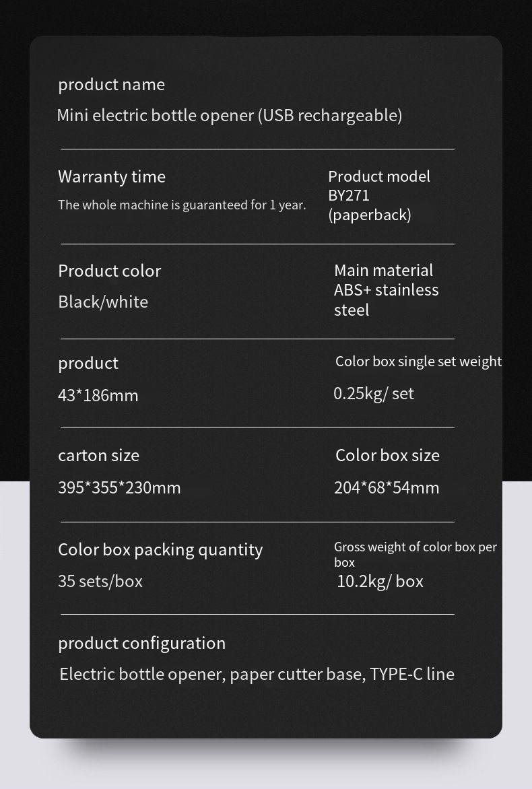The height and width of the screenshot is (789, 532).
Task: Click the "product configuration" heading
Action: coord(141,643)
